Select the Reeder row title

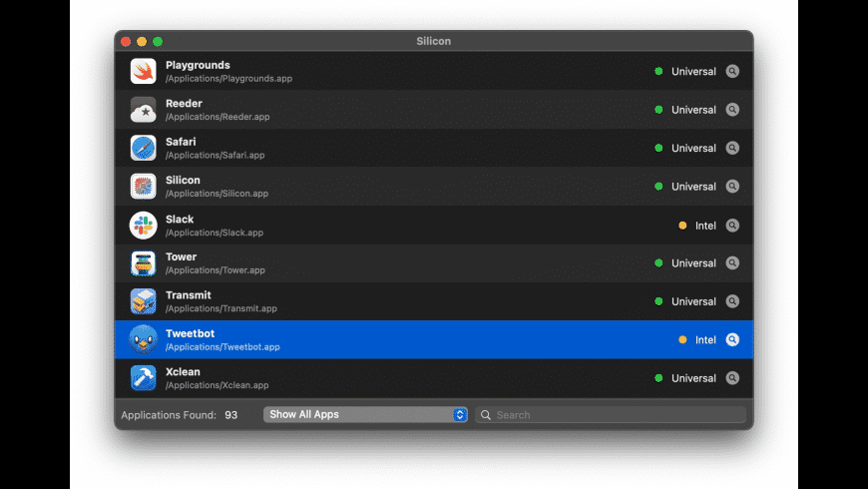tap(184, 104)
